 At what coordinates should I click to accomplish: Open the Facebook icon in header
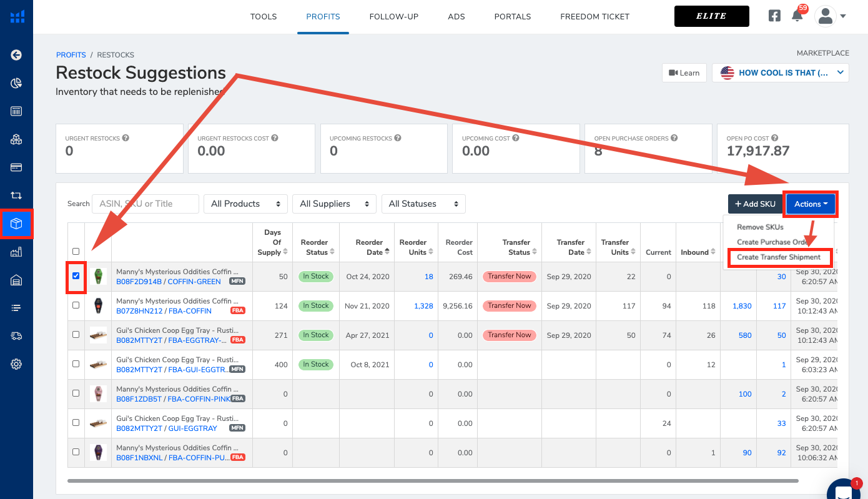774,16
